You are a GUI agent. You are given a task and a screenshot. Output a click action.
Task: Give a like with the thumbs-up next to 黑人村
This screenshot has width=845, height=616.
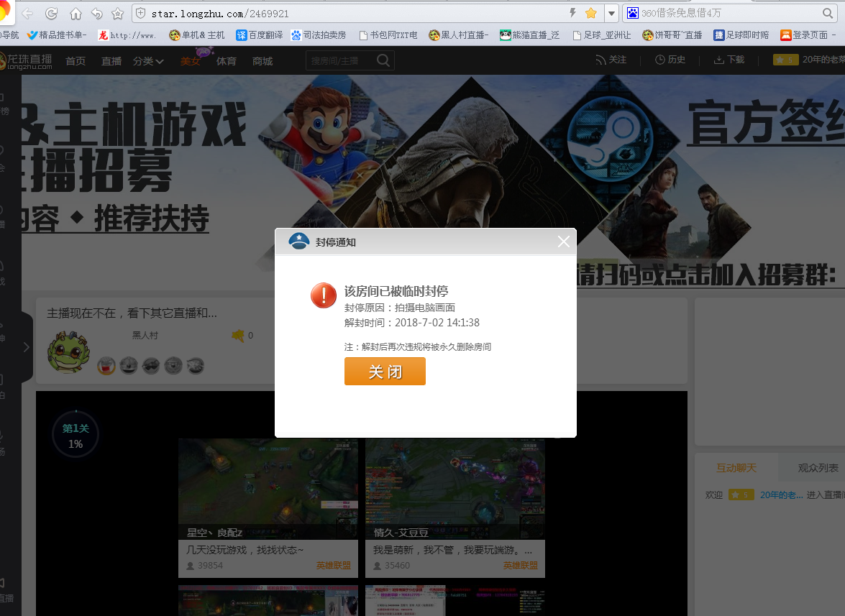point(237,335)
